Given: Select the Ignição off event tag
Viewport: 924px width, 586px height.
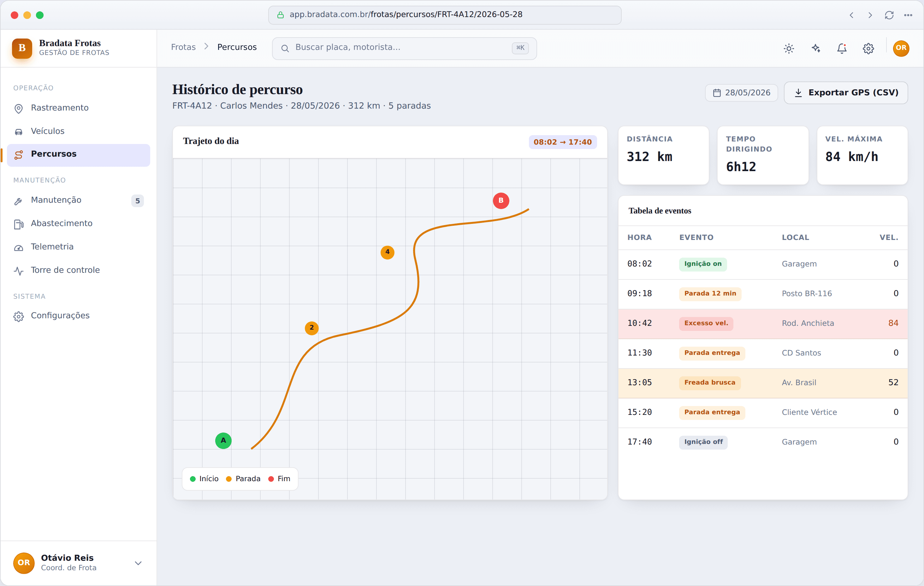Looking at the screenshot, I should (x=703, y=442).
